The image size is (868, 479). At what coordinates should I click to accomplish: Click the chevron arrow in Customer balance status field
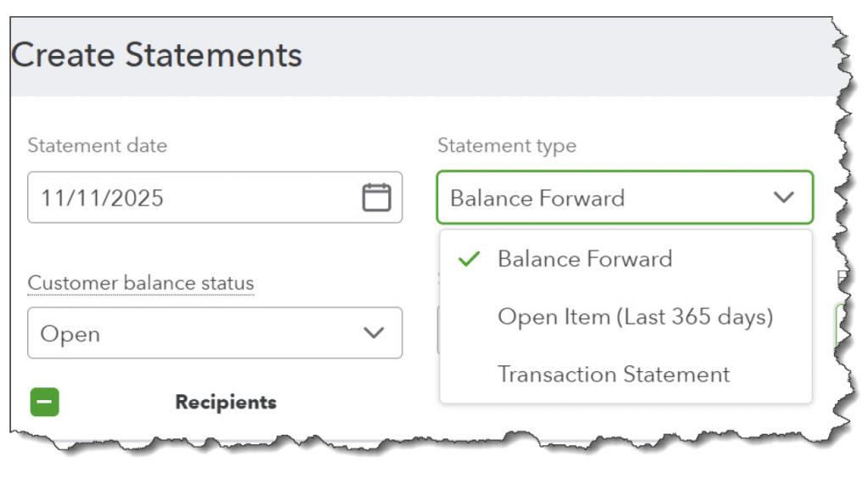[x=374, y=333]
